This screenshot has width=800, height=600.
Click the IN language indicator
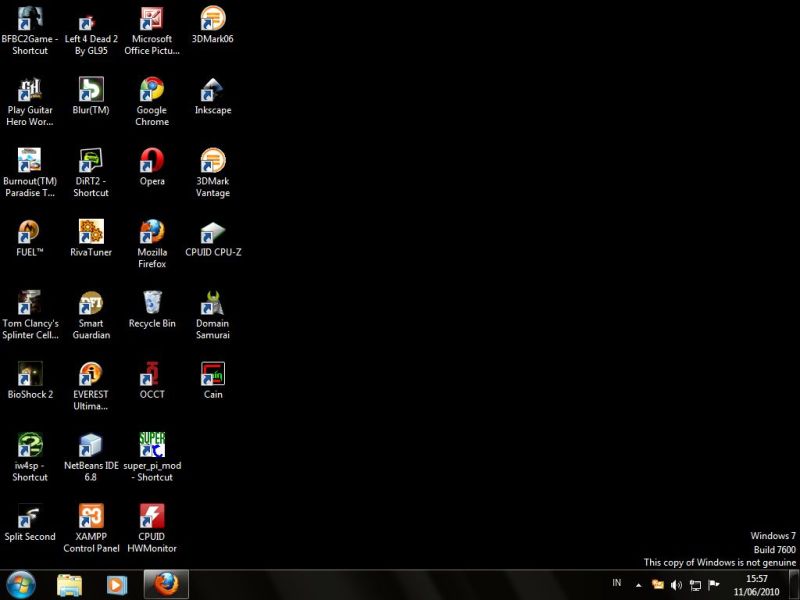coord(617,583)
